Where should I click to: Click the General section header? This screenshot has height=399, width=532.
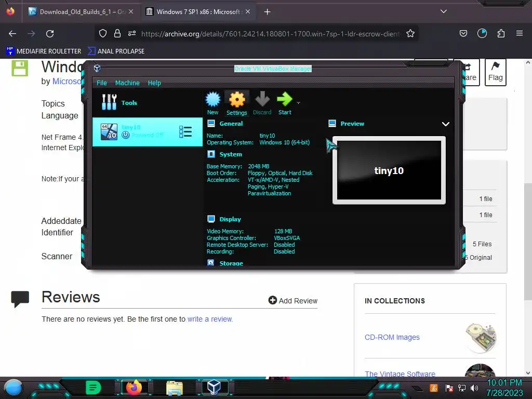coord(231,124)
